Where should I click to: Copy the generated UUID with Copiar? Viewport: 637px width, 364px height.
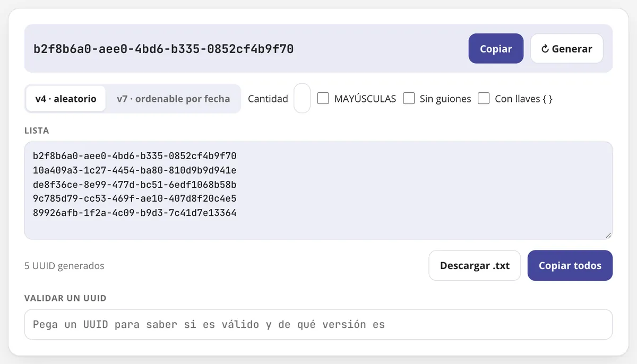click(x=496, y=49)
